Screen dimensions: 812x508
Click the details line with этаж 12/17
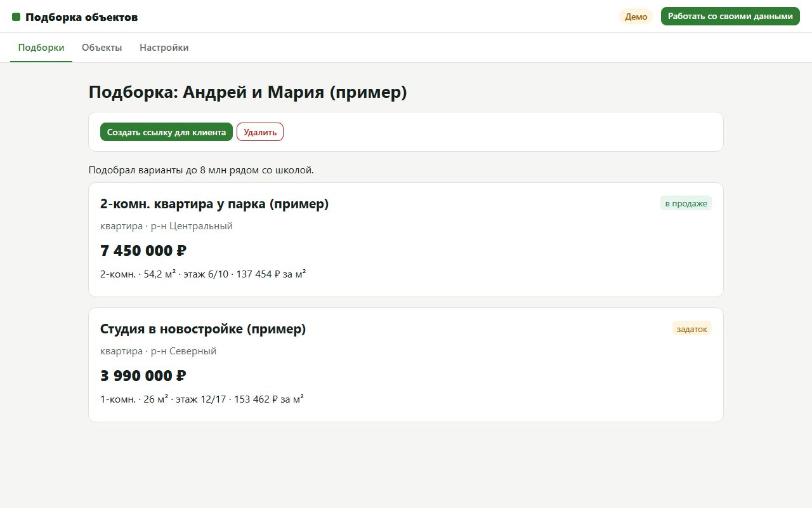(x=202, y=399)
